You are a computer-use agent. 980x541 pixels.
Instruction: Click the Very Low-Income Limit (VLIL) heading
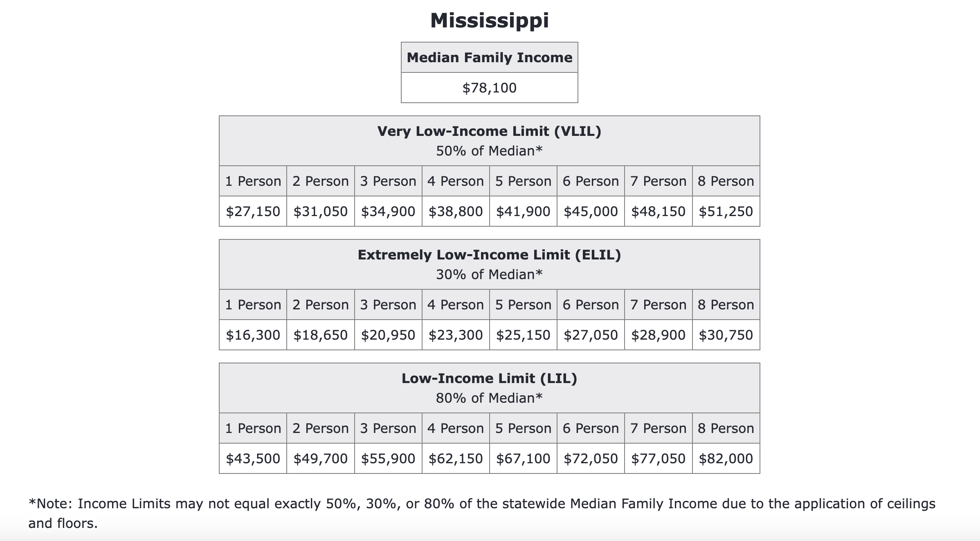click(489, 131)
